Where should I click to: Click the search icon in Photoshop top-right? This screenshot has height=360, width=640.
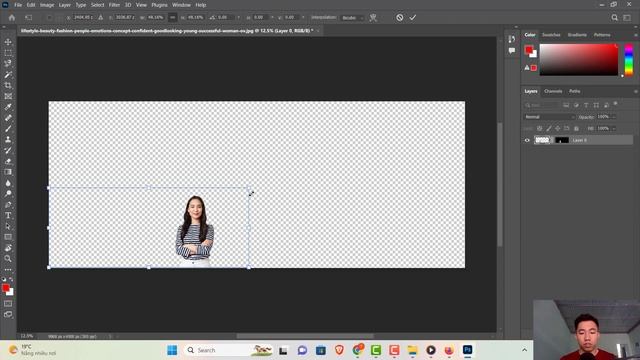[614, 18]
